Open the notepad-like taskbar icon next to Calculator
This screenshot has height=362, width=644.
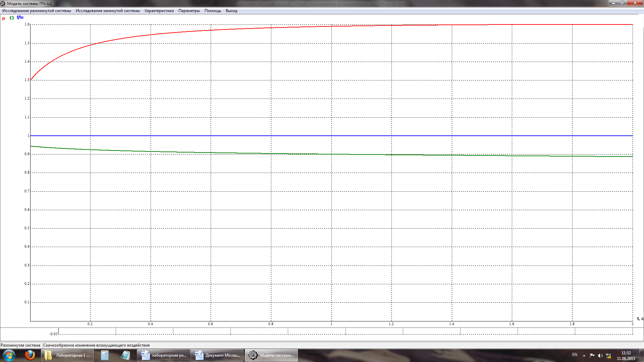(x=125, y=355)
